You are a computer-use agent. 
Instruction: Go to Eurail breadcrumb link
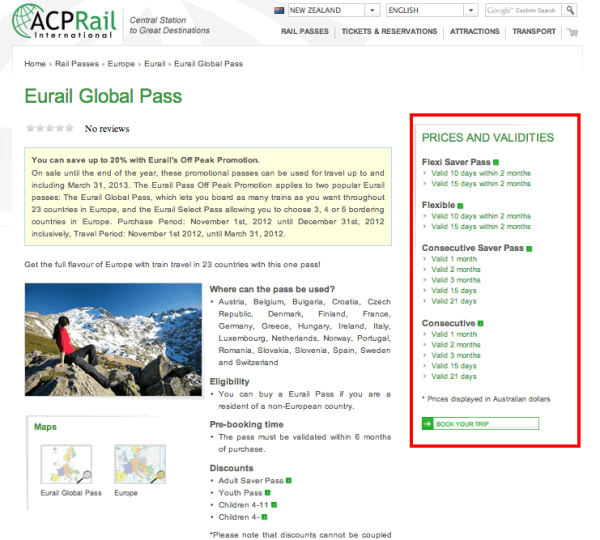pos(155,64)
